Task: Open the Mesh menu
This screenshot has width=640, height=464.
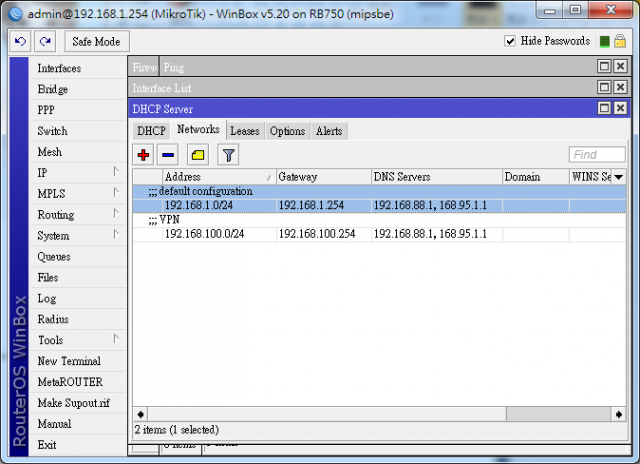Action: point(78,152)
